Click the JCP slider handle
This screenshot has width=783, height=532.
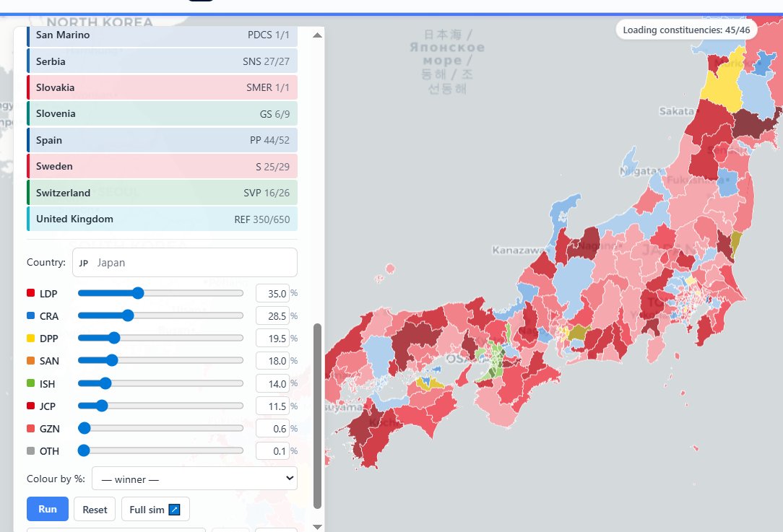tap(101, 406)
